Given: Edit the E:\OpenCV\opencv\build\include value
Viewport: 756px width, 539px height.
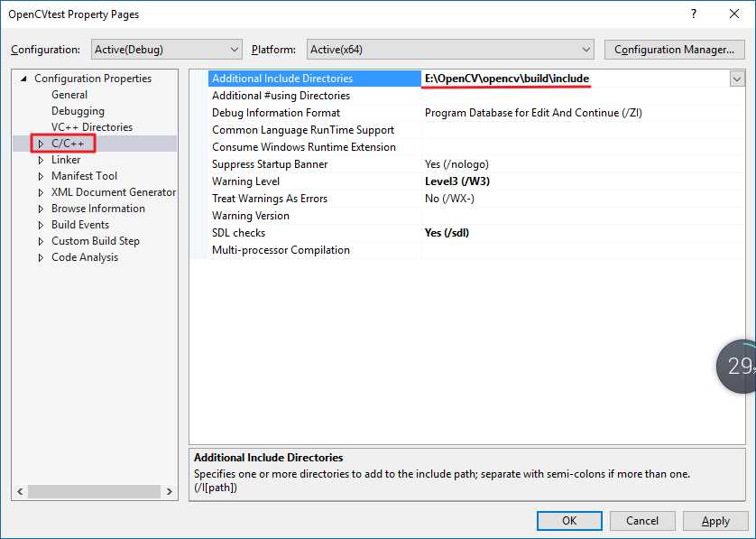Looking at the screenshot, I should (507, 79).
